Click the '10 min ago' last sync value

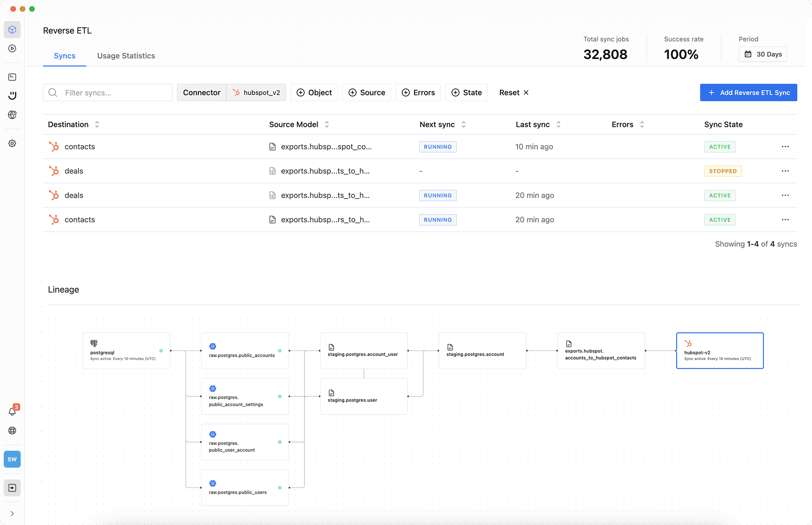(534, 147)
